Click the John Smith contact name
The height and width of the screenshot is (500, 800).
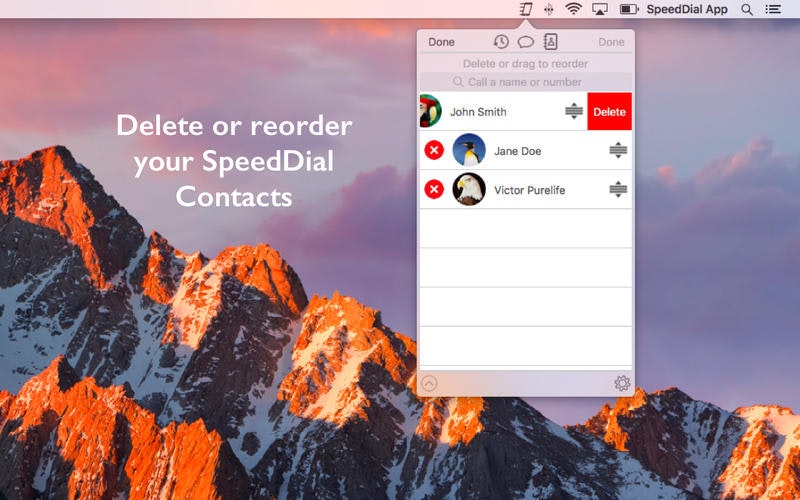coord(478,112)
